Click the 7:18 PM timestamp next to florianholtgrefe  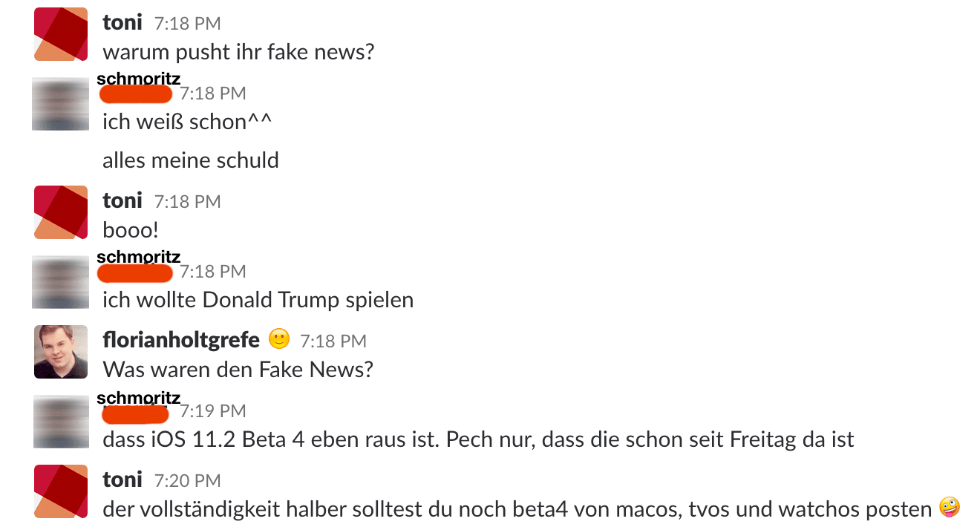click(333, 341)
